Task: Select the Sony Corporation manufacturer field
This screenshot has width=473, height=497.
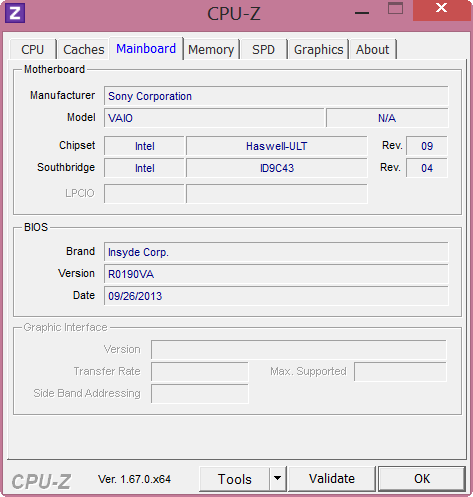Action: (276, 96)
